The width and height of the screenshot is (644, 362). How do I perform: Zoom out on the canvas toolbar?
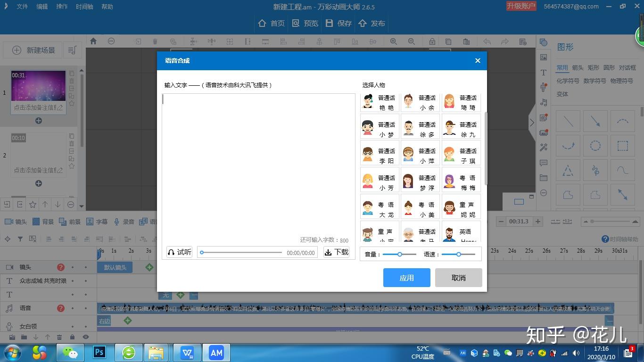pyautogui.click(x=411, y=41)
